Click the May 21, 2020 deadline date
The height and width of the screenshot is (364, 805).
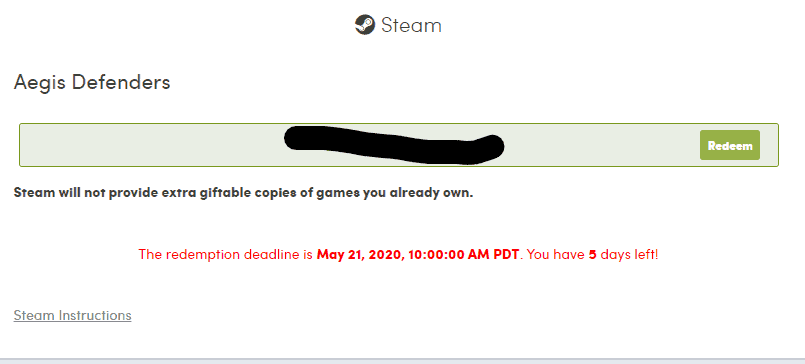tap(360, 255)
